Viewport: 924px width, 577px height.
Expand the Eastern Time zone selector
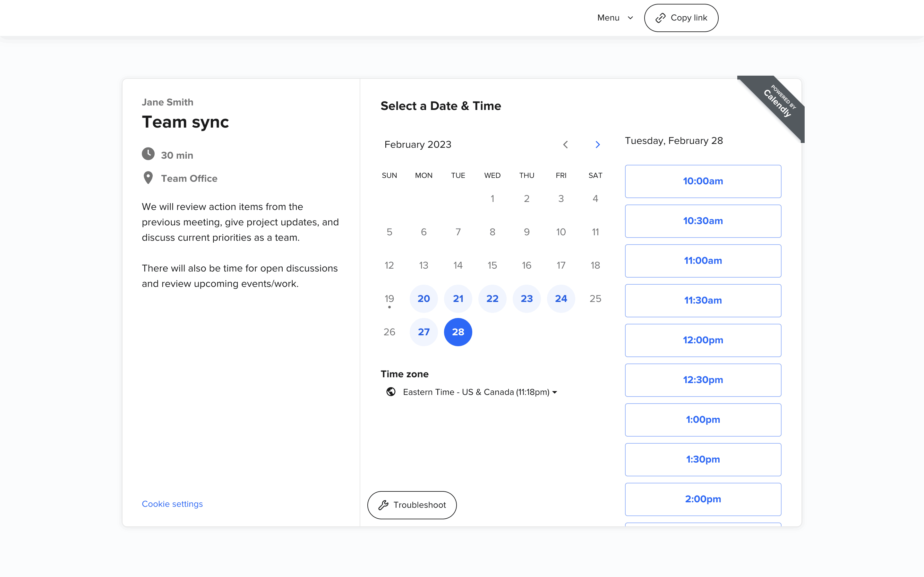[480, 392]
